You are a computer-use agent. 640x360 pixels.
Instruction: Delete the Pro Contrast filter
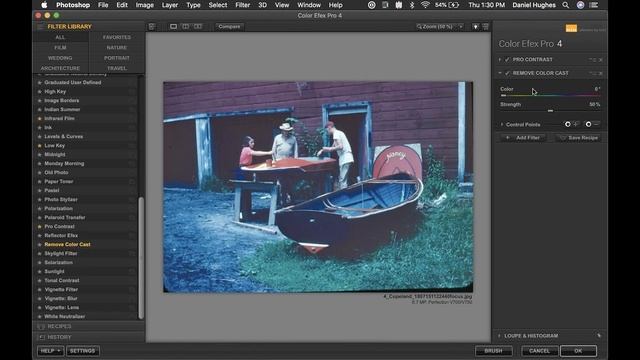600,60
